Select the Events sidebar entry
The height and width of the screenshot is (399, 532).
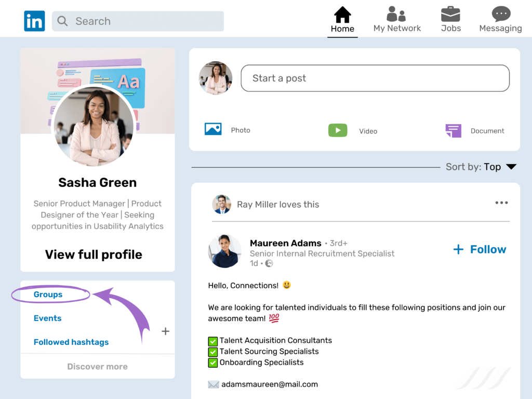[47, 318]
